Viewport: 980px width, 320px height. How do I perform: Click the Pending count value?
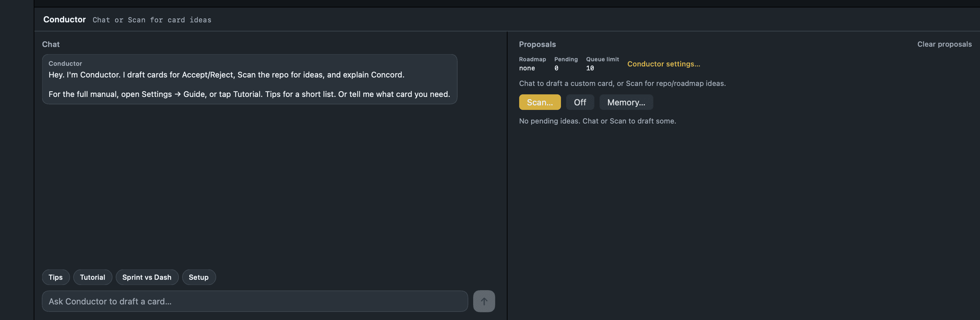tap(556, 68)
